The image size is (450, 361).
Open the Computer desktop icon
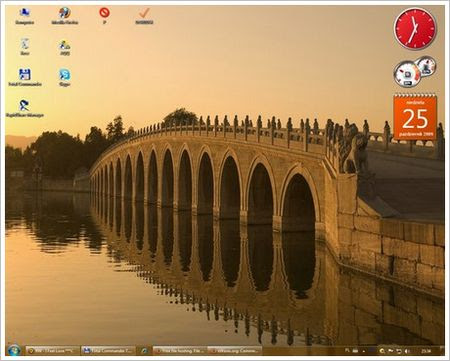click(25, 16)
